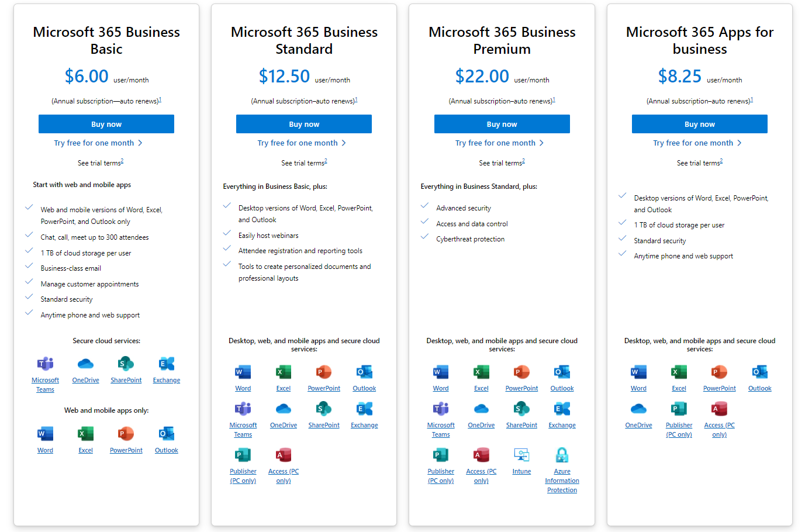Image resolution: width=805 pixels, height=532 pixels.
Task: Open the Exchange icon in Business Basic services
Action: 166,362
